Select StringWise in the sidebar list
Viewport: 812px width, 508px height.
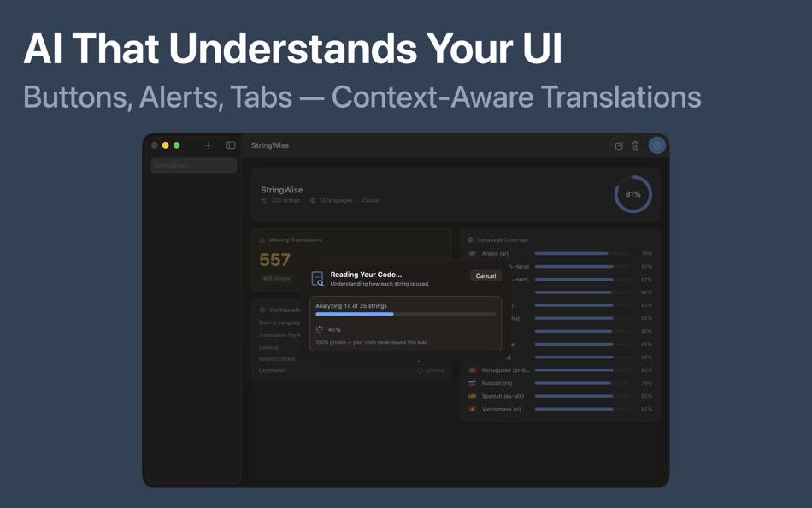tap(193, 165)
